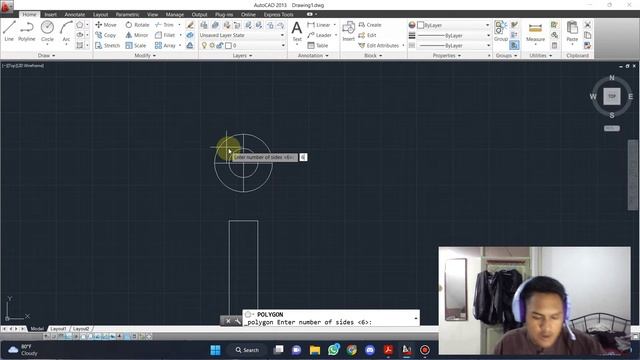Open the Manage ribbon tab

[x=175, y=14]
